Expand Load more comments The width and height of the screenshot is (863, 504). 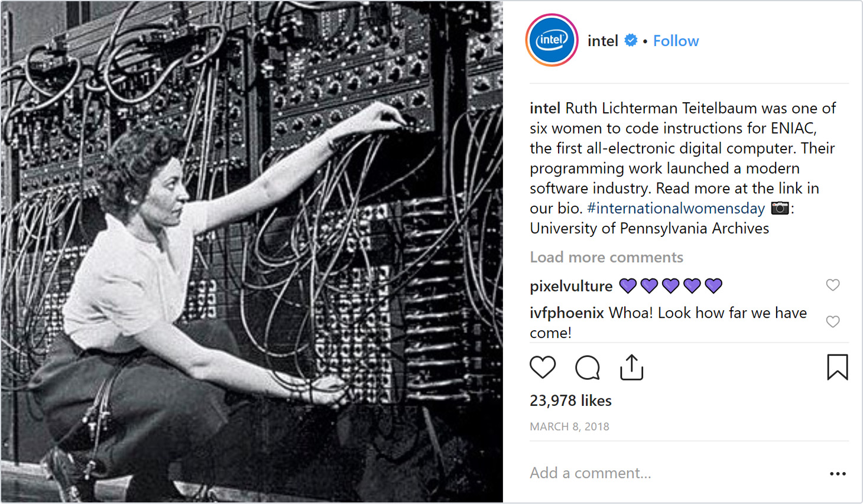pyautogui.click(x=606, y=257)
